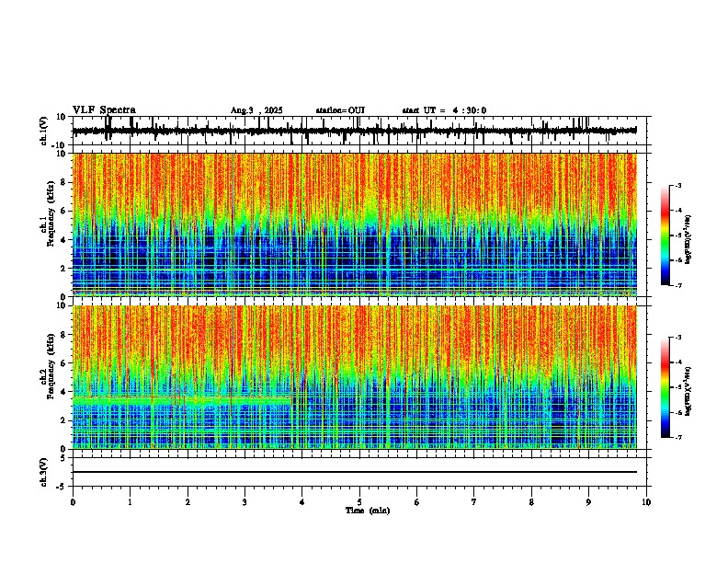This screenshot has height=563, width=728.
Task: Click the "8" kHz tick on ch.1 spectrogram
Action: [64, 182]
